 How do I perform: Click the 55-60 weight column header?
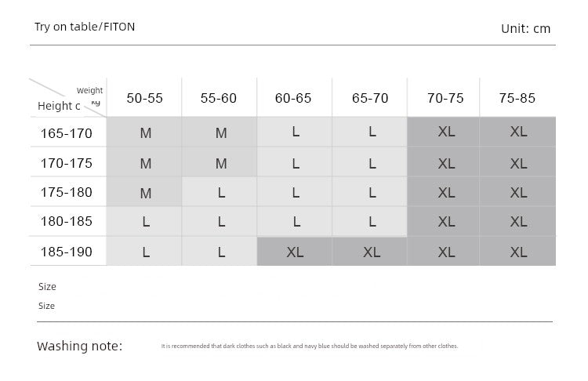pyautogui.click(x=218, y=99)
